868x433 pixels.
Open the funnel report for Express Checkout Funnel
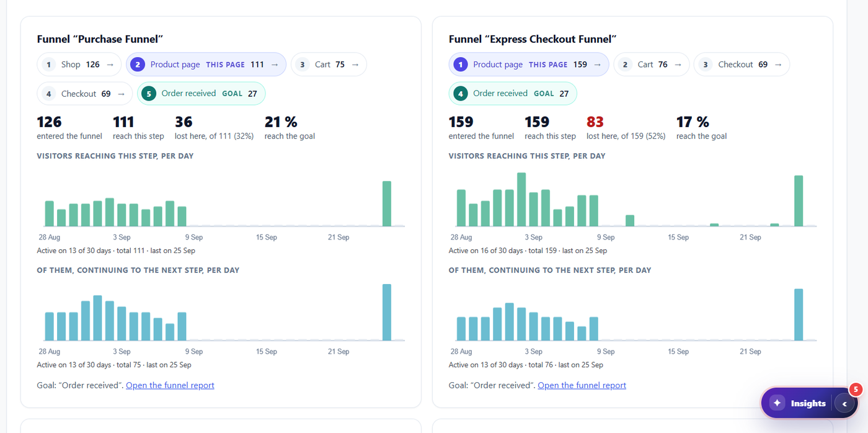tap(582, 385)
